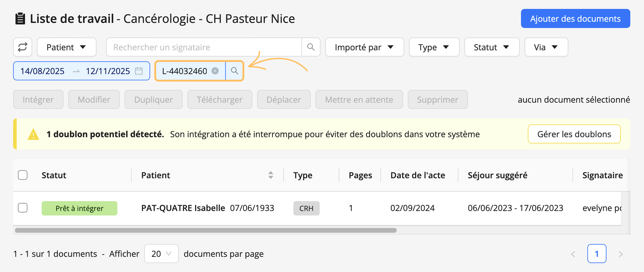Open the date range calendar icon
644x272 pixels.
139,71
